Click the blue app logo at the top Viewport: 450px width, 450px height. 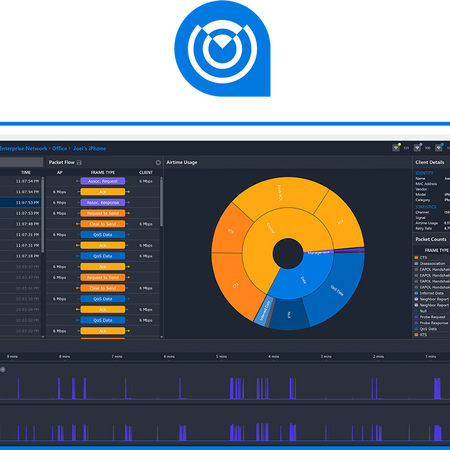[x=222, y=49]
